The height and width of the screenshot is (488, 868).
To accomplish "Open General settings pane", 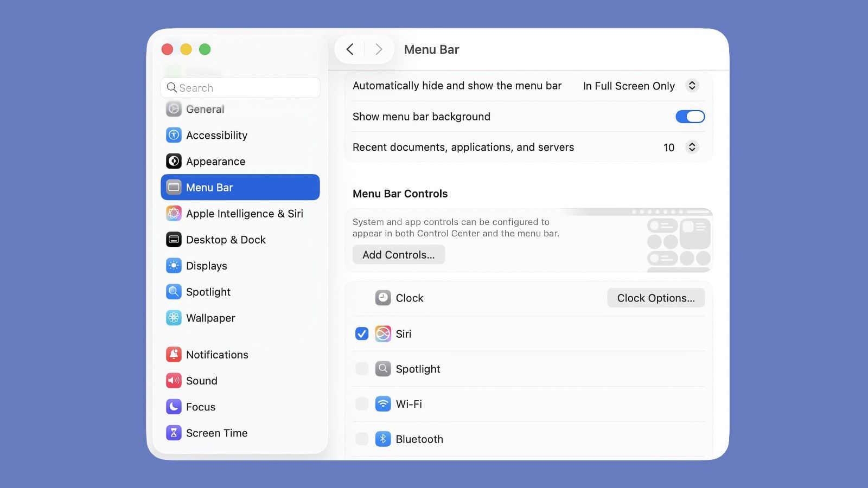I will point(240,109).
